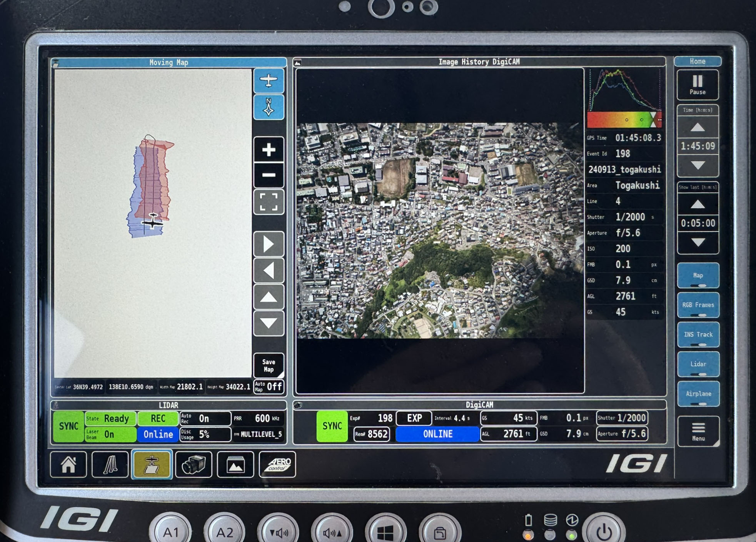Image resolution: width=756 pixels, height=542 pixels.
Task: Decrease Show last duration down arrow
Action: [x=698, y=243]
